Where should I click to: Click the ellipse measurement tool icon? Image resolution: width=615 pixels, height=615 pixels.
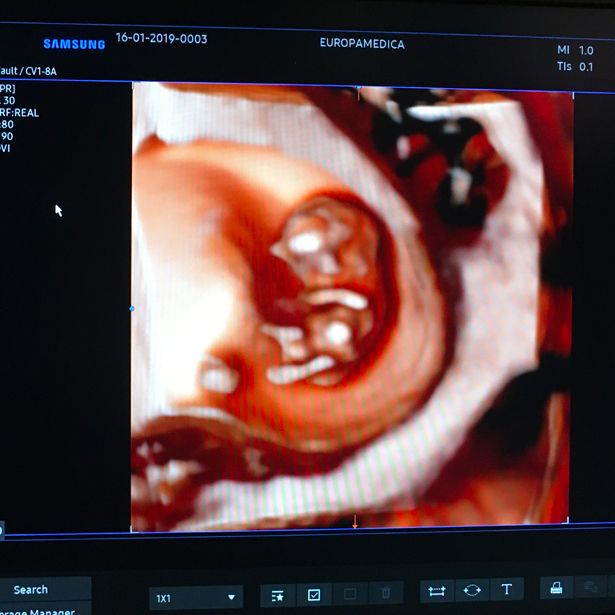(x=472, y=591)
